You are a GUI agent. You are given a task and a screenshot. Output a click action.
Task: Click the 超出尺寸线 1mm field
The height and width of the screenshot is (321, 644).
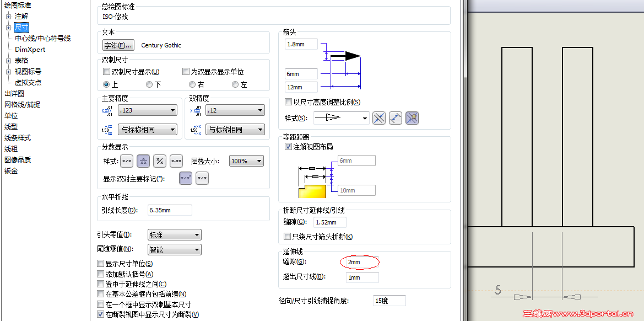[x=362, y=277]
